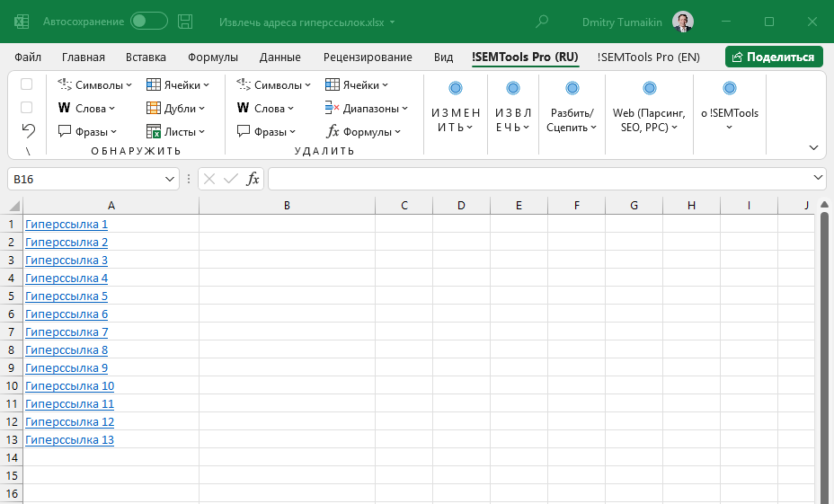Toggle the Автосохранение switch

[149, 22]
